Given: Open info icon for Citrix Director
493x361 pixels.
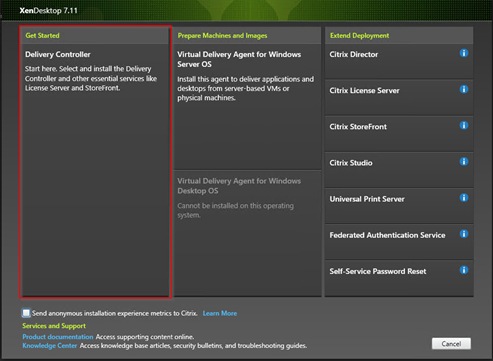Looking at the screenshot, I should point(464,53).
